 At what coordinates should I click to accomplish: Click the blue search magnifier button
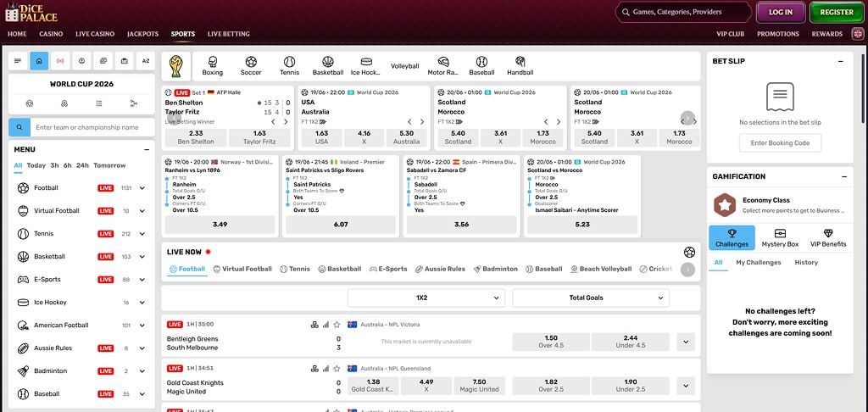[19, 127]
